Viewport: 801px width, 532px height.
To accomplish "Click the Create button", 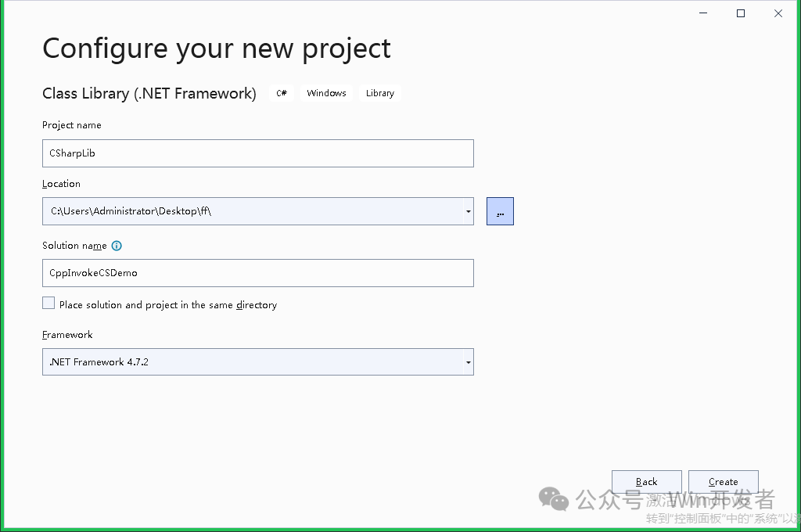I will point(724,482).
